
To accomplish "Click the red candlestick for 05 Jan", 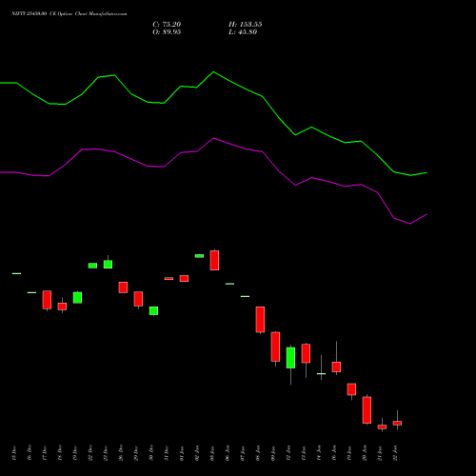I will 214,260.
